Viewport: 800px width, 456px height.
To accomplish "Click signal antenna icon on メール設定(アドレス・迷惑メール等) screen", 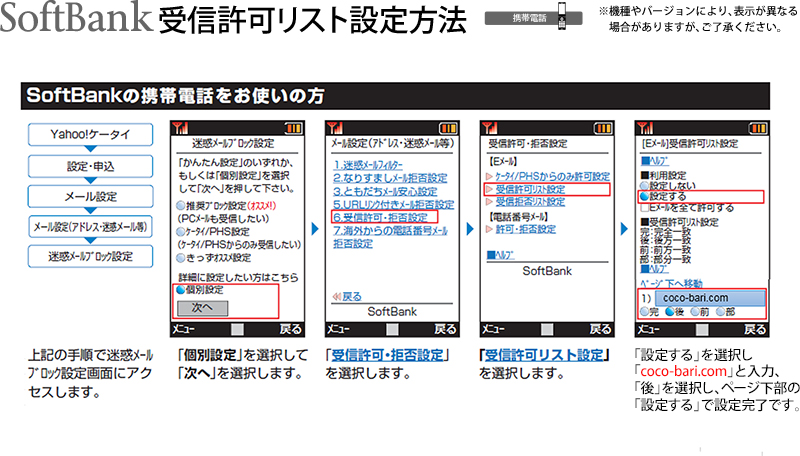I will tap(335, 128).
